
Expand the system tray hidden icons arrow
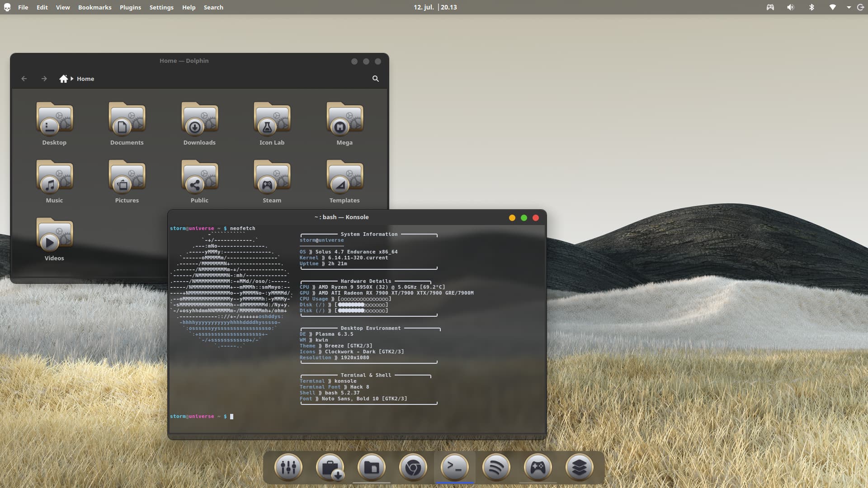pyautogui.click(x=849, y=7)
